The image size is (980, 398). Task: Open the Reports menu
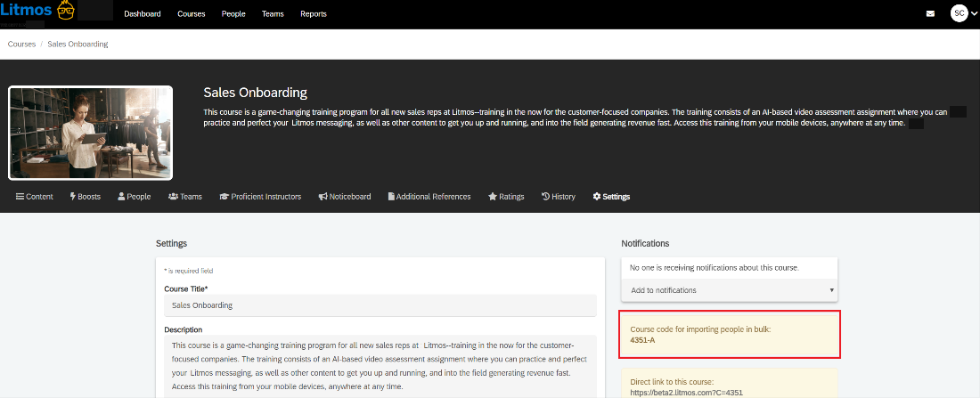coord(313,13)
